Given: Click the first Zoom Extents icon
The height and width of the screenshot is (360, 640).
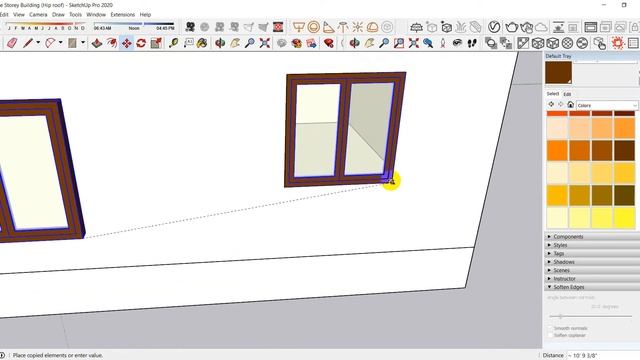Looking at the screenshot, I should point(264,43).
